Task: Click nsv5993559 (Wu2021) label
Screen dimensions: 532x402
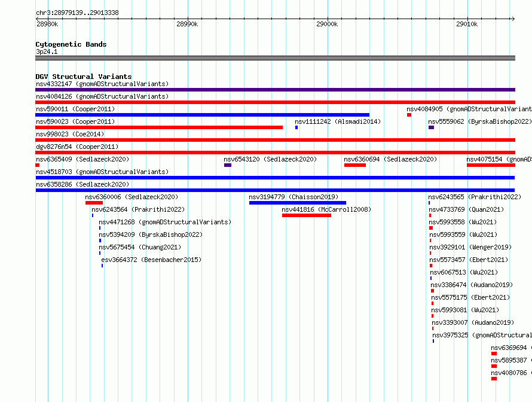Action: point(463,234)
